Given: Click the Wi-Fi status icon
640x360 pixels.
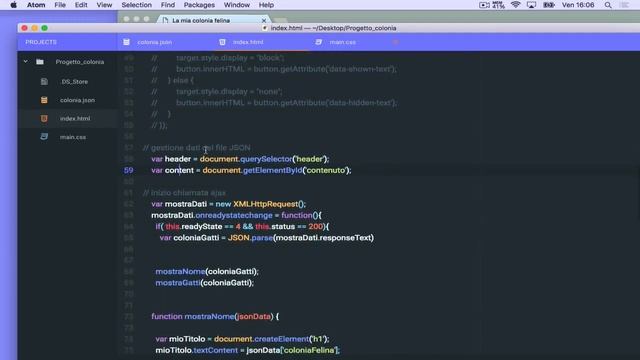Looking at the screenshot, I should pos(516,5).
